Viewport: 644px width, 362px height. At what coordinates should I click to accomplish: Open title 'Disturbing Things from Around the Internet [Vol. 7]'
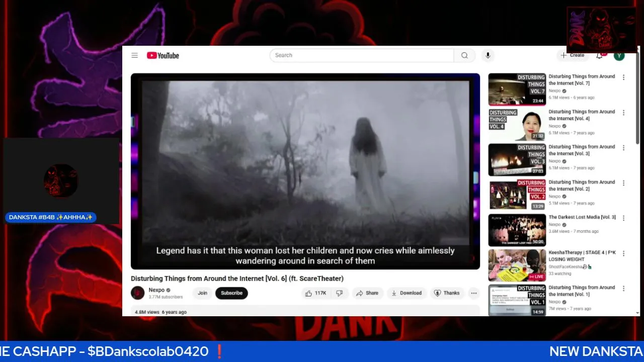click(x=582, y=80)
